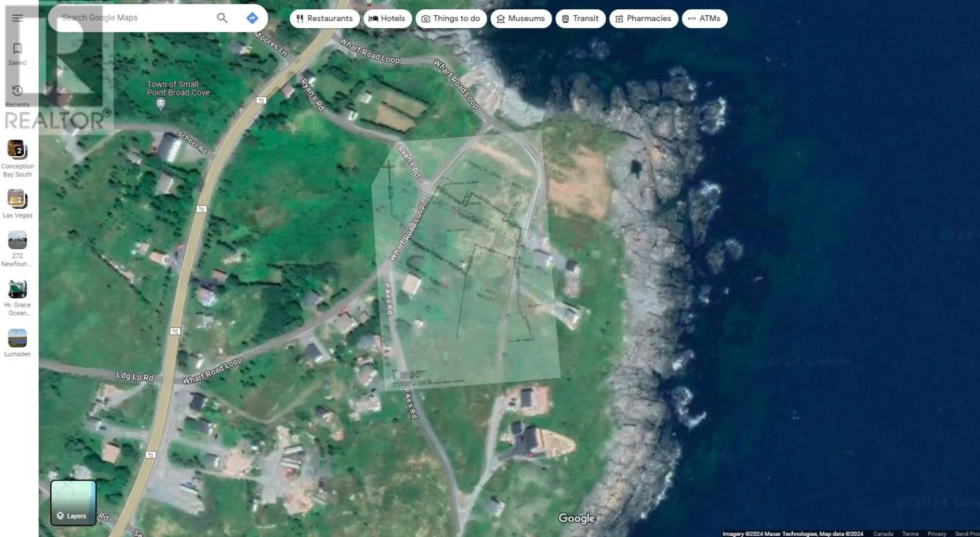The image size is (980, 537).
Task: Show Museums on the map
Action: [x=521, y=18]
